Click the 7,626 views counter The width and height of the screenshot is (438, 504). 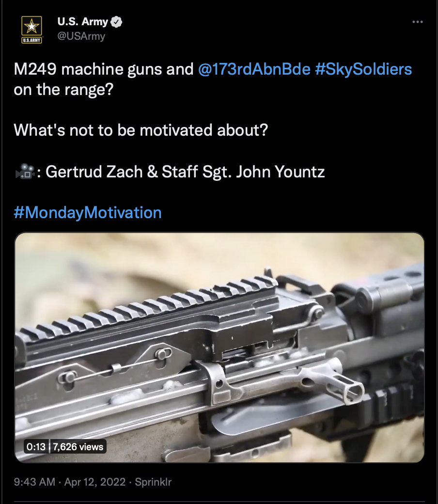pyautogui.click(x=78, y=447)
